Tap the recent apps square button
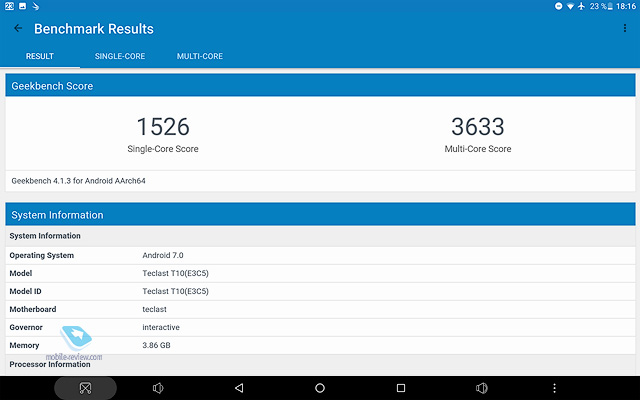Screen dimensions: 640x400 401,388
